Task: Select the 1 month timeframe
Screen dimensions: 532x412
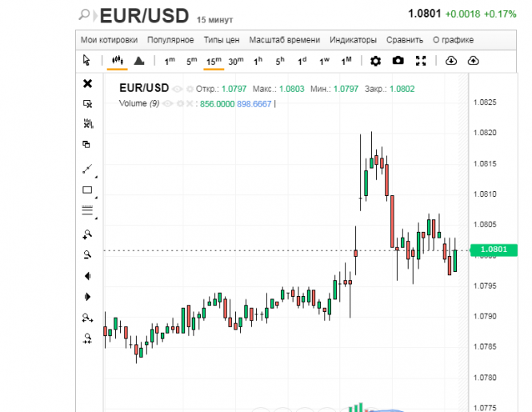Action: point(346,61)
